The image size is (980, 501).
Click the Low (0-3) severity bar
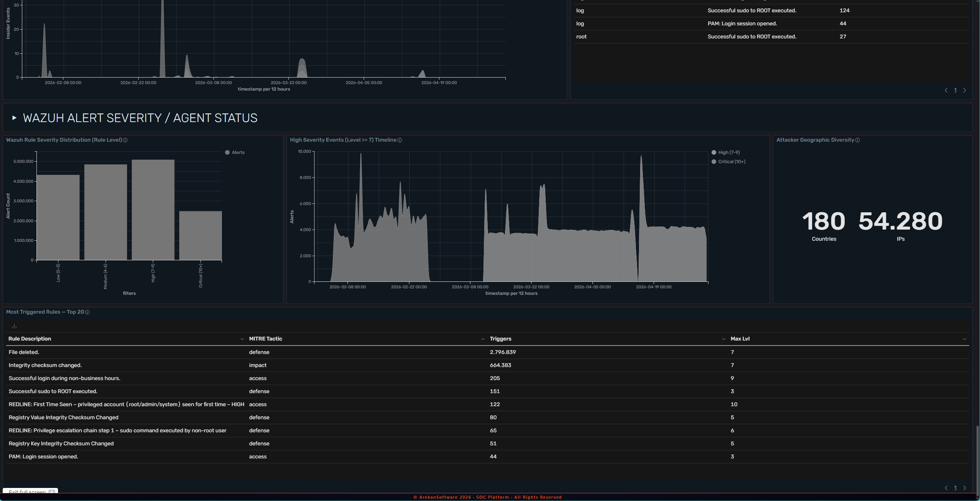click(x=58, y=217)
